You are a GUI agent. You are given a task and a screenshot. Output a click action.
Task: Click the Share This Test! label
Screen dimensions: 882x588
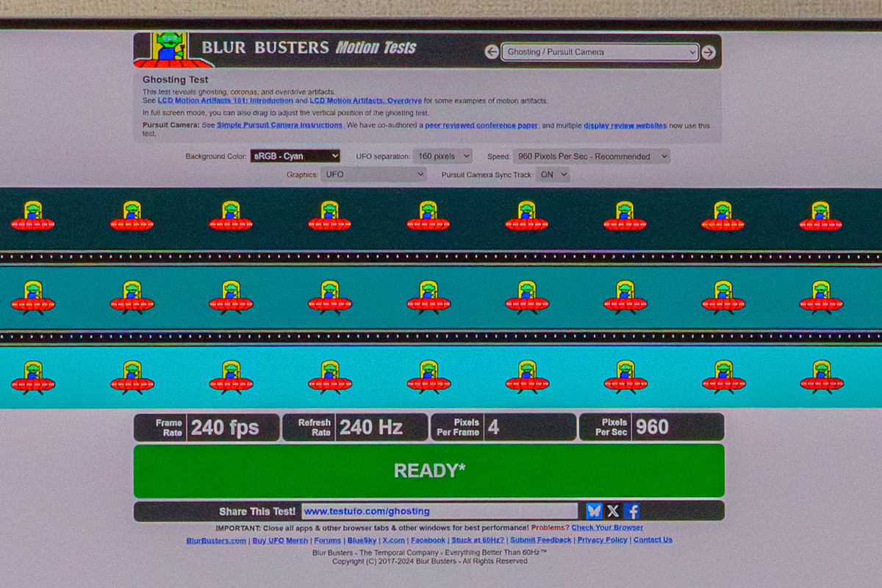click(257, 512)
